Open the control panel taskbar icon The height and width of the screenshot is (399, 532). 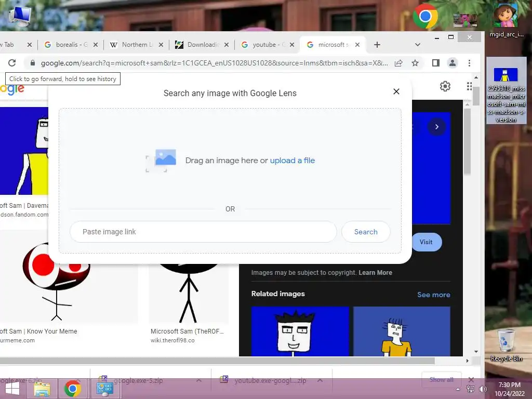point(104,389)
